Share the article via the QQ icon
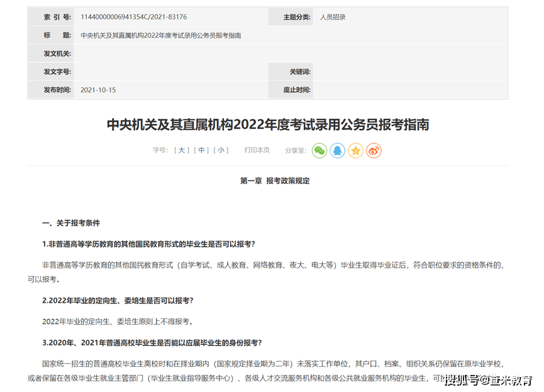Viewport: 544px width, 392px height. point(337,150)
